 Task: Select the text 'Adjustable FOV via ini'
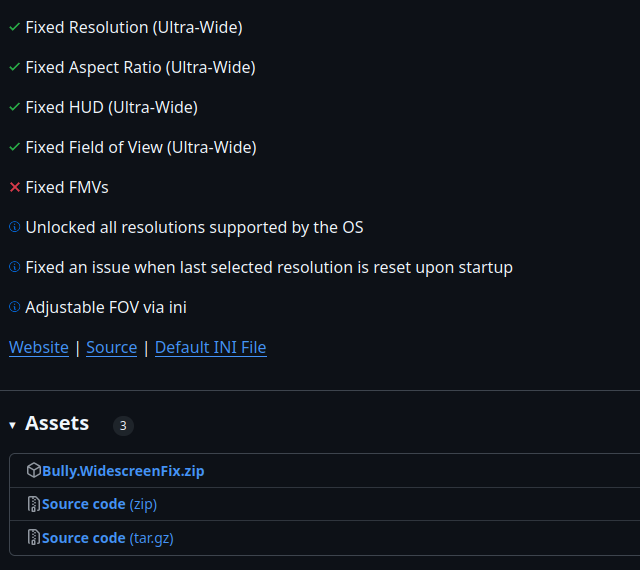(x=106, y=308)
